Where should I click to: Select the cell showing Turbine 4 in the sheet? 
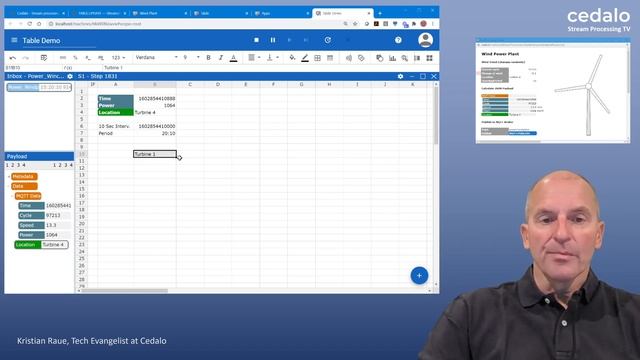155,112
